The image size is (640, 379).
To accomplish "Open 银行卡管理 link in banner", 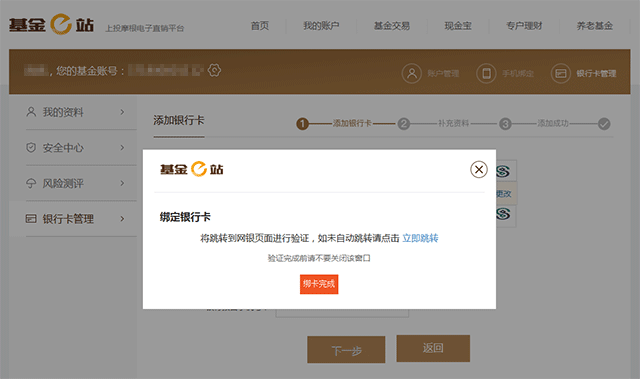I will click(x=596, y=74).
